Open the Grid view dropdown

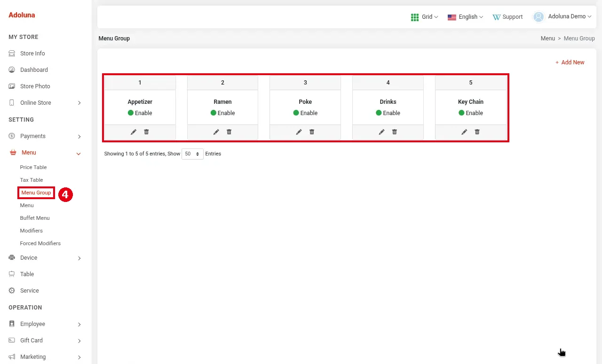coord(424,17)
